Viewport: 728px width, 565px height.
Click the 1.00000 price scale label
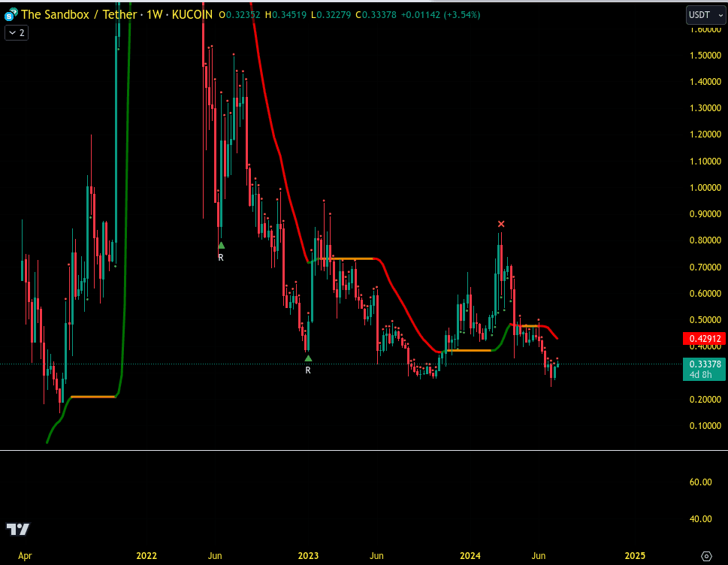click(x=705, y=188)
